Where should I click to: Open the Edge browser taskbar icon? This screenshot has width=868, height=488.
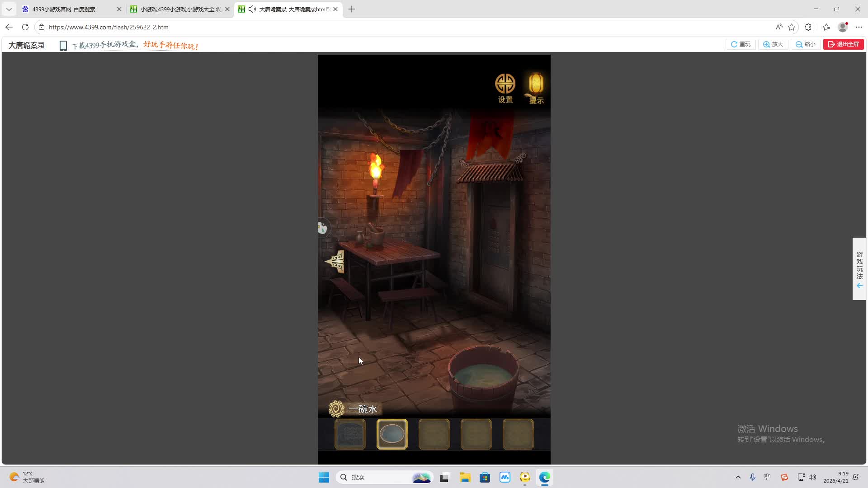(545, 477)
